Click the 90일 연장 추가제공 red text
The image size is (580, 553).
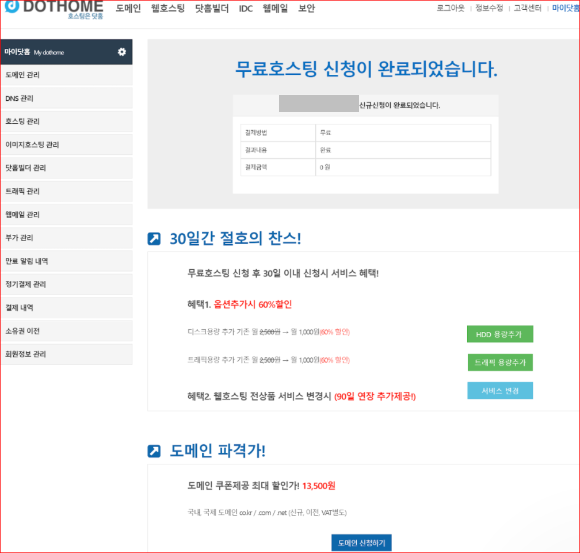(375, 397)
